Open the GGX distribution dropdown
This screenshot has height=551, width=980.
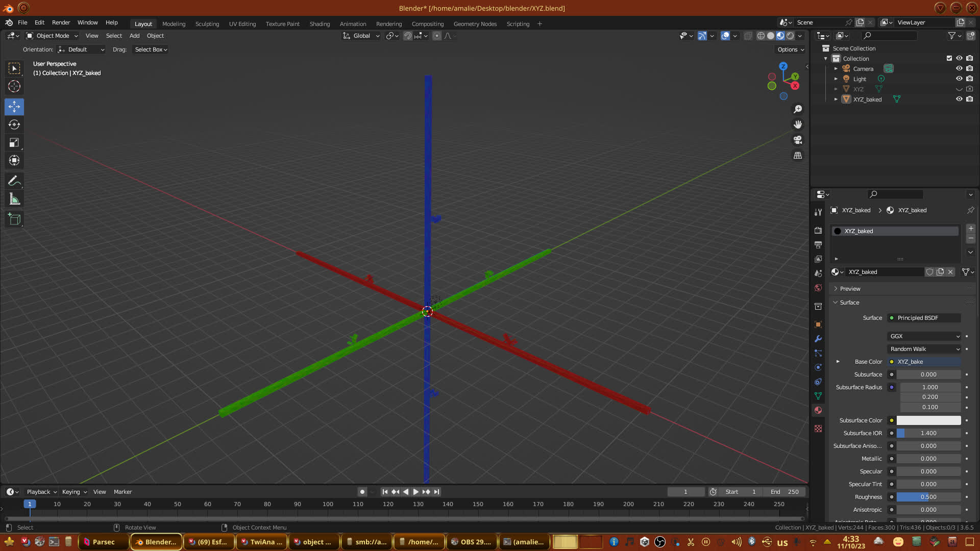point(924,336)
